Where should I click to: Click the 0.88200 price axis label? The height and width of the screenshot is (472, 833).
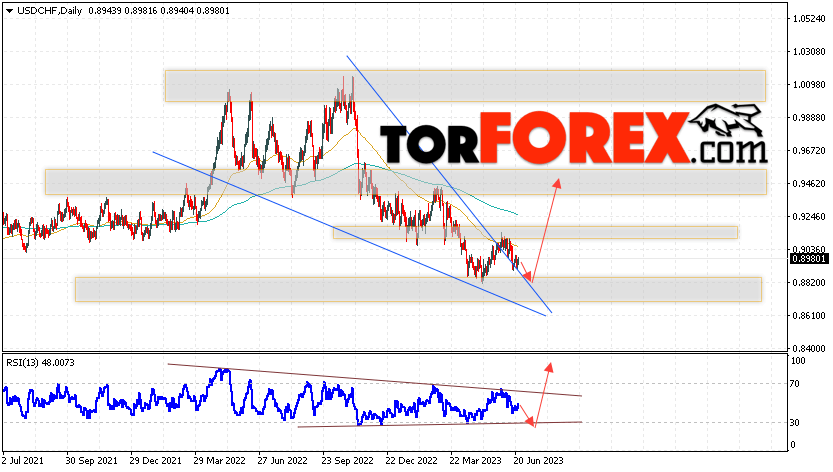click(x=810, y=283)
